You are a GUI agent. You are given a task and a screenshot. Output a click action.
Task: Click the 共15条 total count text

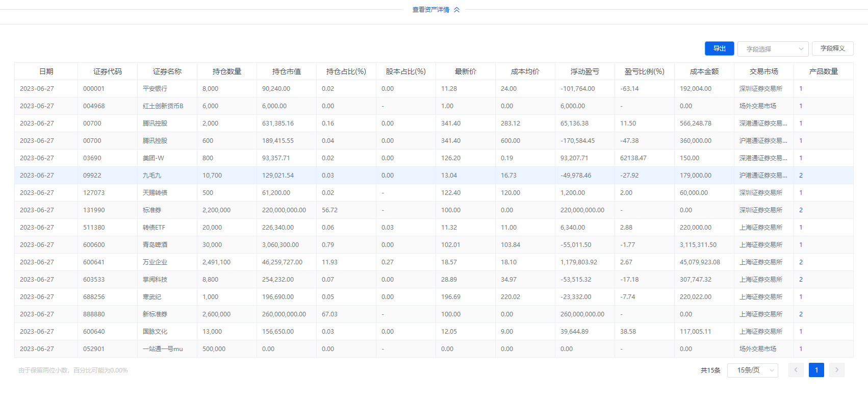pos(710,370)
